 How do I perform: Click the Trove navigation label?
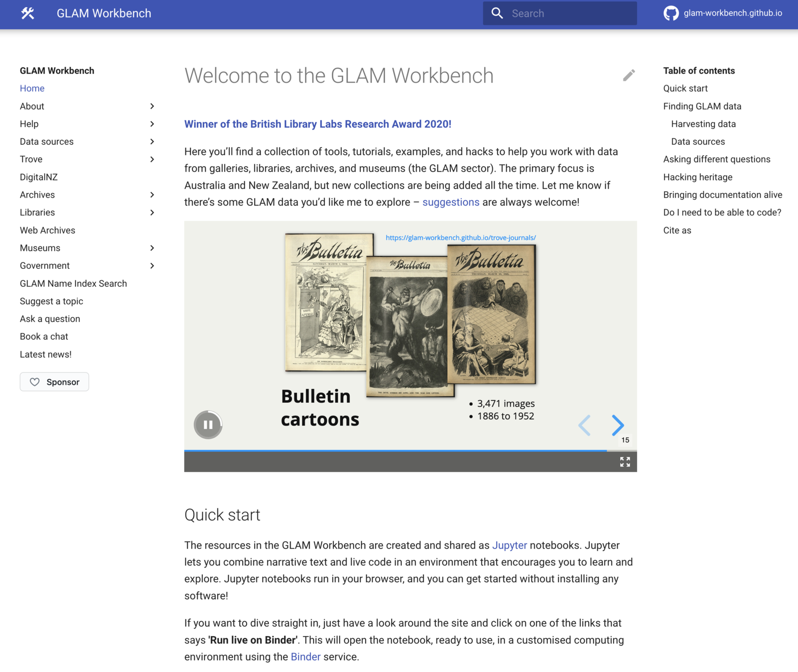(x=31, y=159)
